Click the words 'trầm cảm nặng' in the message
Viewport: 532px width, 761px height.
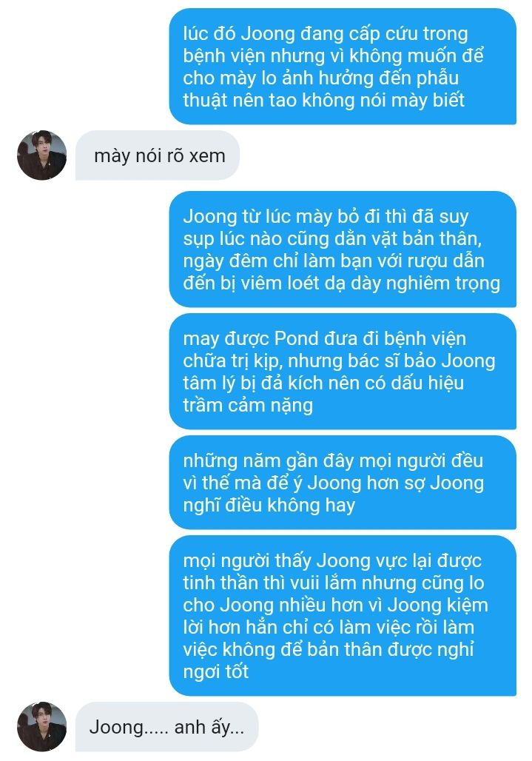(x=248, y=405)
